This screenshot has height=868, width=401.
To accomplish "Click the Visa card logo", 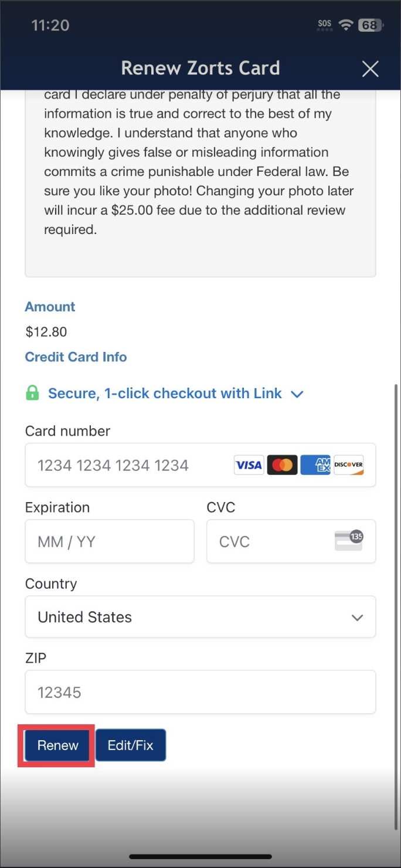I will (249, 465).
